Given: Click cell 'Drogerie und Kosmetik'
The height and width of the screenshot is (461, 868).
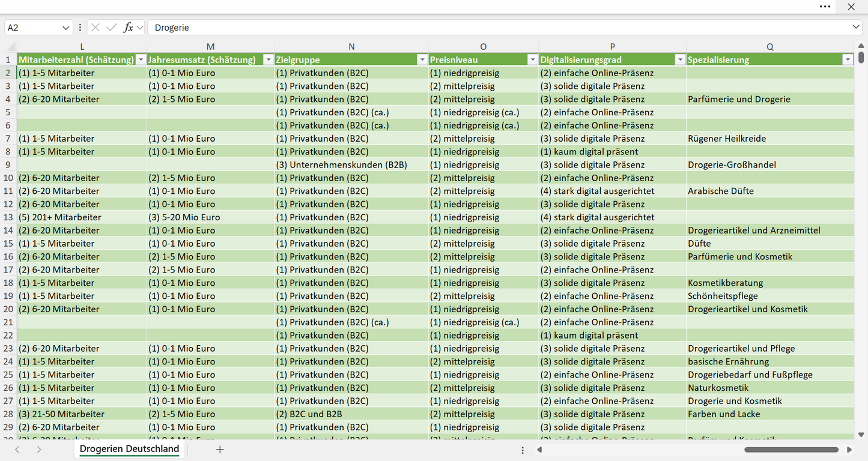Looking at the screenshot, I should coord(770,401).
